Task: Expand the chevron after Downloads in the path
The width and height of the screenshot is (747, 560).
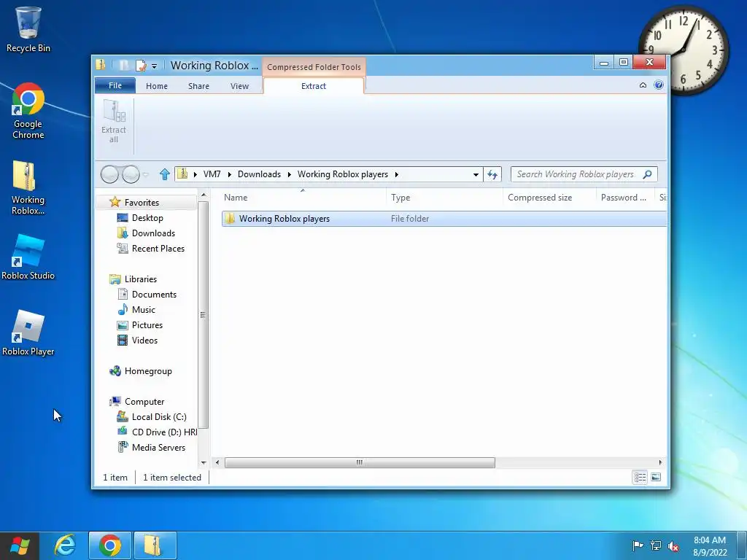Action: [289, 174]
